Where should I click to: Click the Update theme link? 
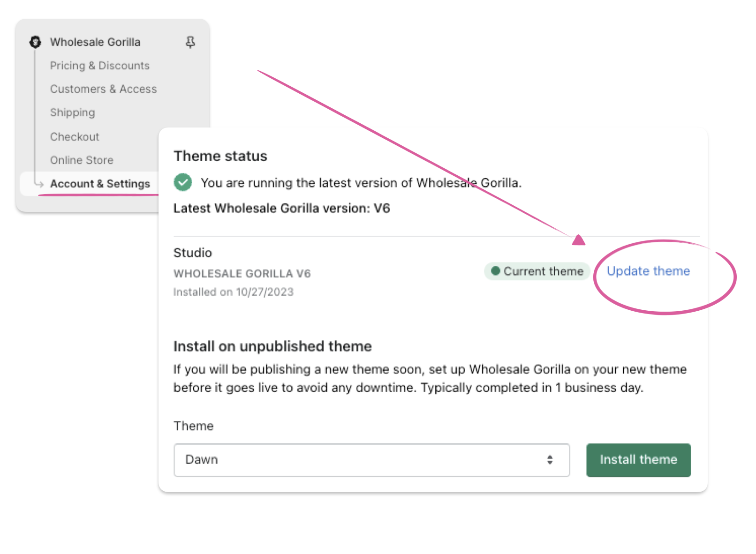tap(648, 271)
